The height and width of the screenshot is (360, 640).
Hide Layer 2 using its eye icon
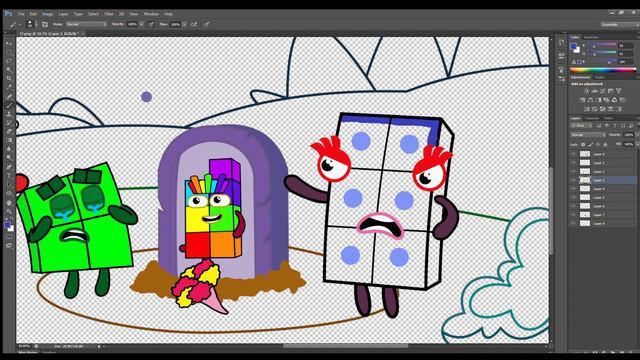click(x=573, y=171)
